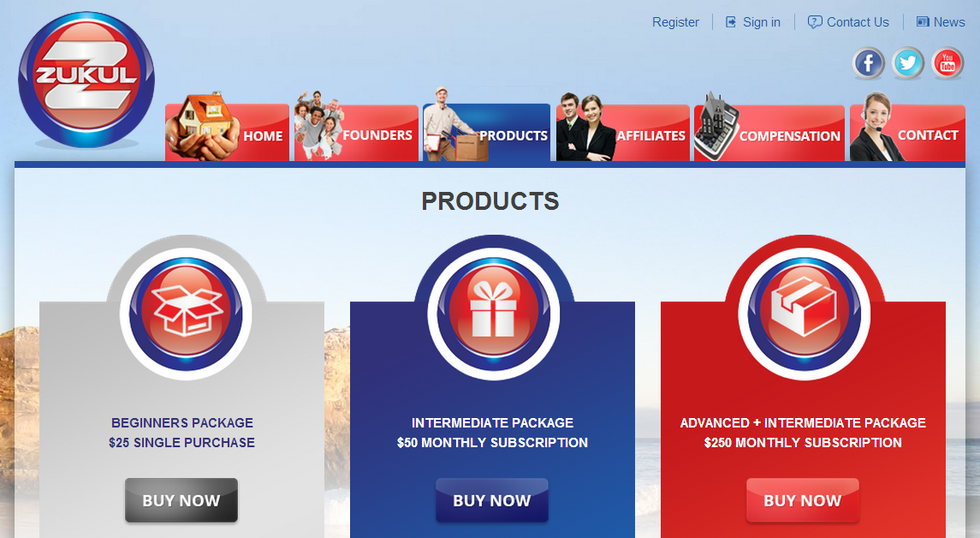Open the Twitter bird icon

[907, 63]
